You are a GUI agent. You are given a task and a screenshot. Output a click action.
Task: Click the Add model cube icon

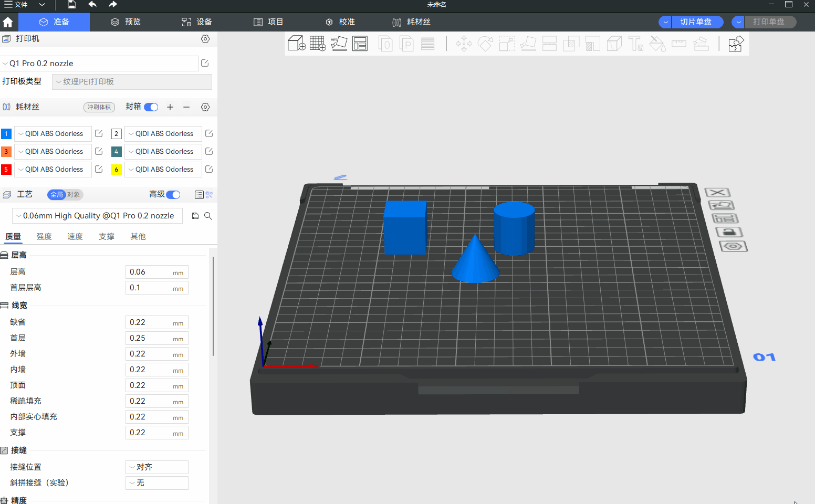tap(297, 44)
